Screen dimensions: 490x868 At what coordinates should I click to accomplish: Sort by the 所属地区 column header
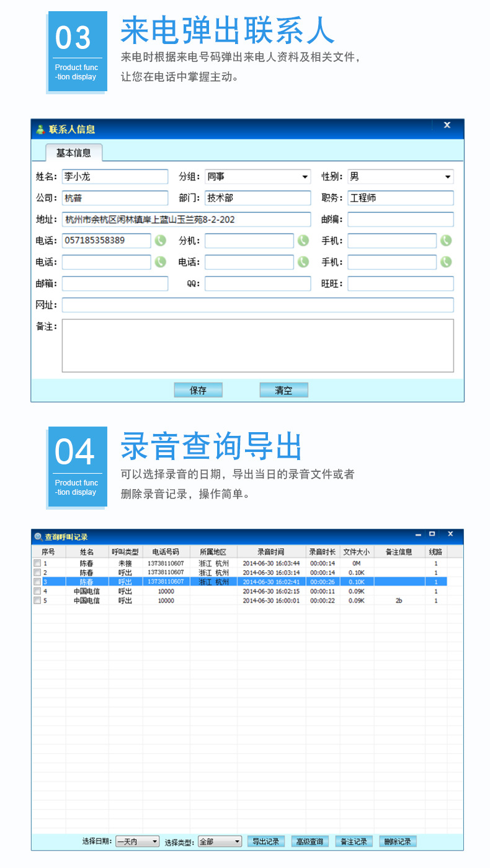coord(213,552)
